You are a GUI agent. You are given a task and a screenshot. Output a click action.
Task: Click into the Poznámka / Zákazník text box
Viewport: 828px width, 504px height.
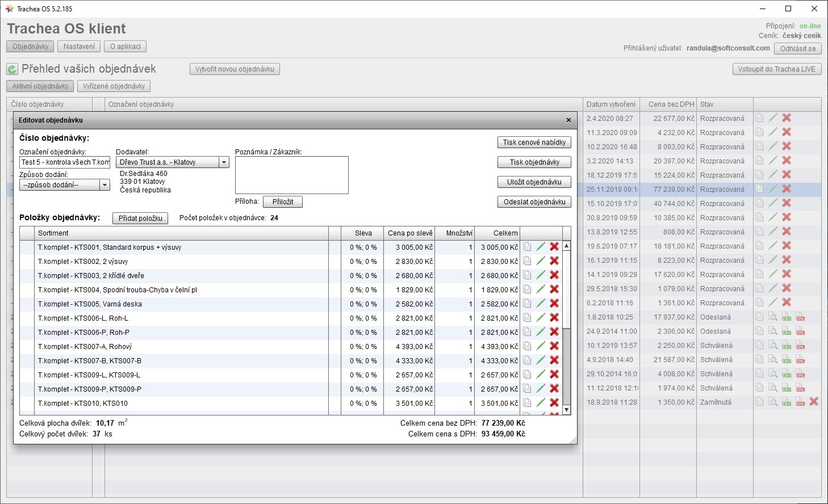click(x=291, y=175)
